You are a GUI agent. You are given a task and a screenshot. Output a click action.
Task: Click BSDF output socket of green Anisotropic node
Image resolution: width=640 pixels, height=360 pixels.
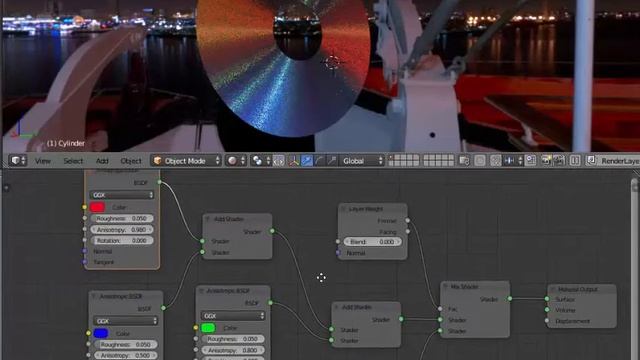270,302
